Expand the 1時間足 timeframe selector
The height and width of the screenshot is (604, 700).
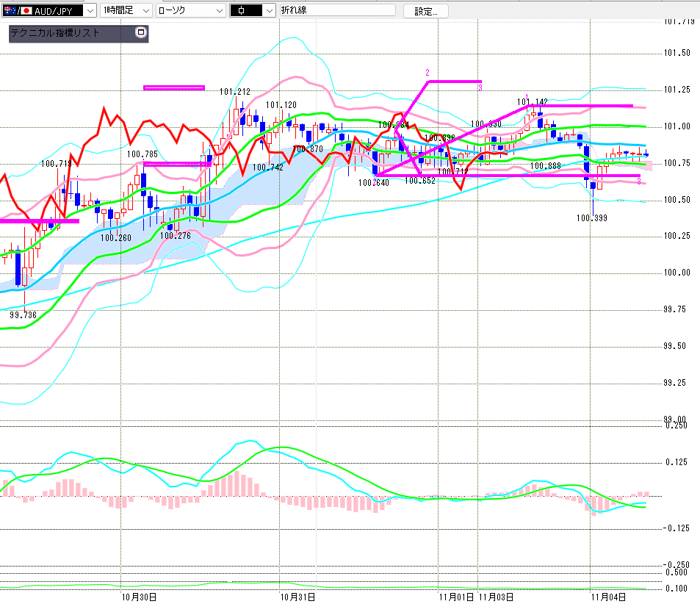[126, 11]
